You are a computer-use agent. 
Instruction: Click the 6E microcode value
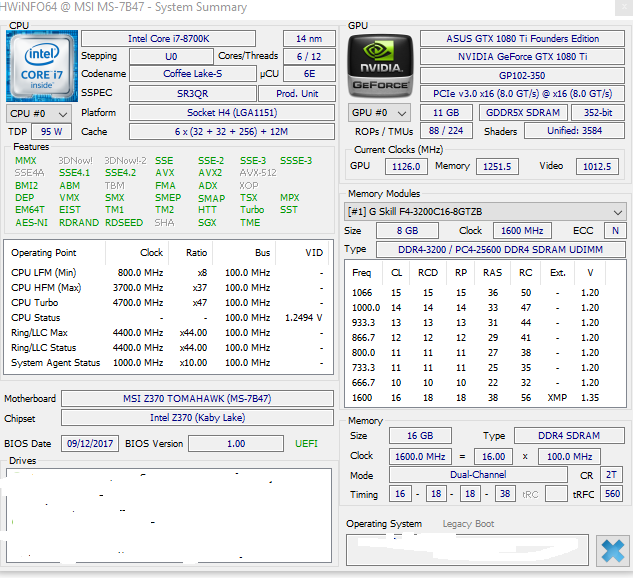pyautogui.click(x=309, y=74)
